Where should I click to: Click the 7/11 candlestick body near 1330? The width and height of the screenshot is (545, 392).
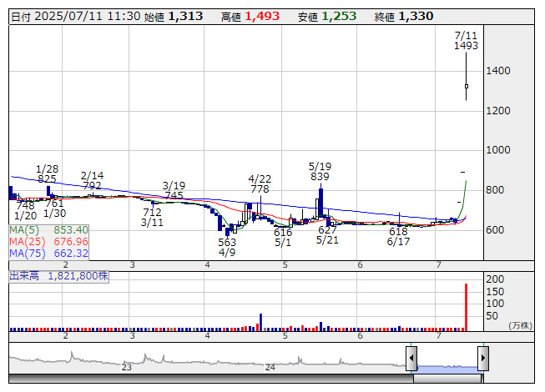coord(466,86)
